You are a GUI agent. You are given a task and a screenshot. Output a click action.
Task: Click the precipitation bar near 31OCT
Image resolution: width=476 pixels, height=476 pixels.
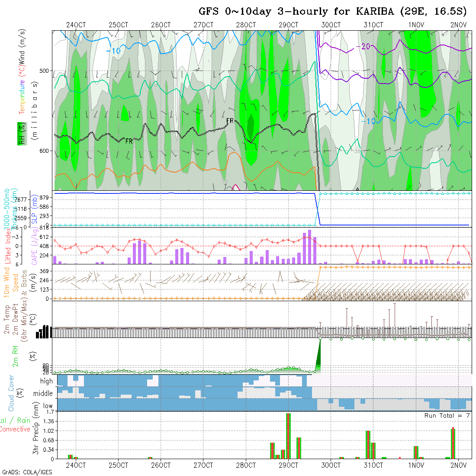point(368,444)
